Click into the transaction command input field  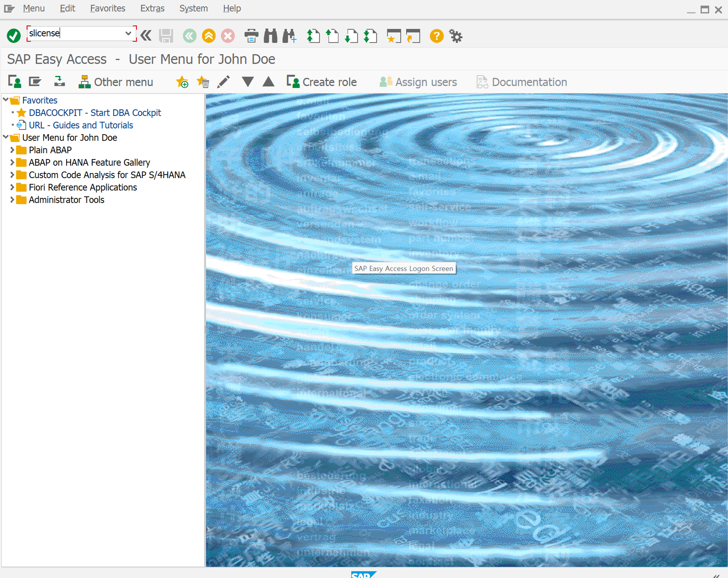point(76,33)
